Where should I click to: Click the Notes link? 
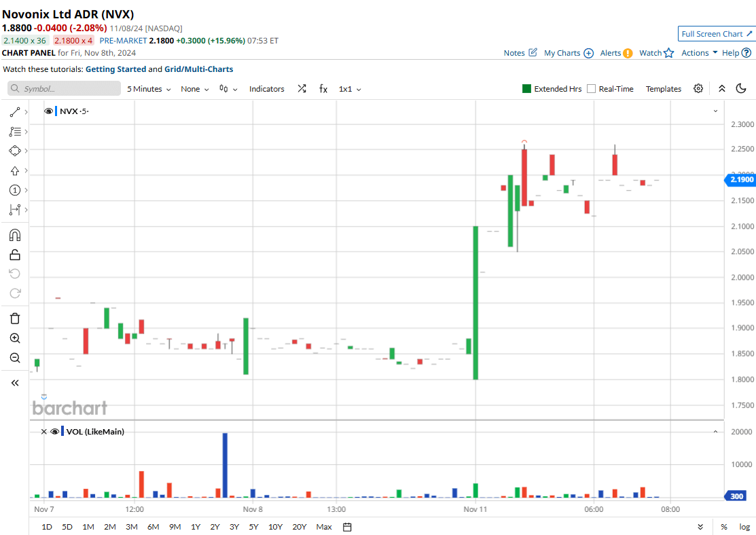coord(514,53)
